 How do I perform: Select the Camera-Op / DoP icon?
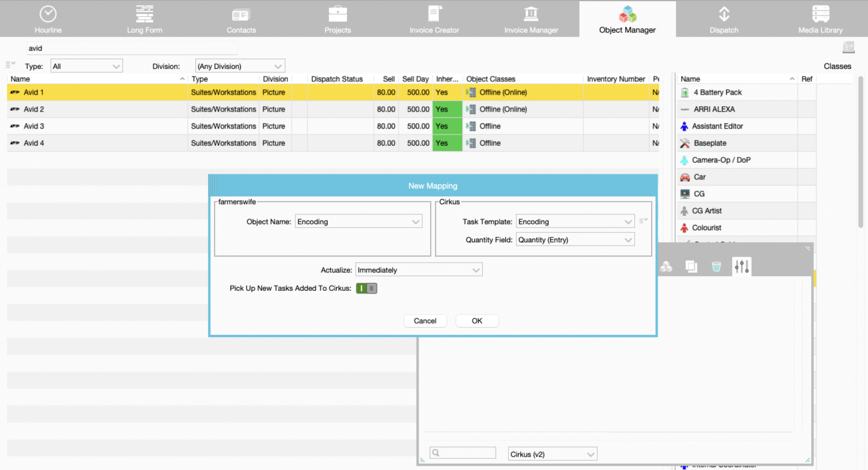click(684, 160)
